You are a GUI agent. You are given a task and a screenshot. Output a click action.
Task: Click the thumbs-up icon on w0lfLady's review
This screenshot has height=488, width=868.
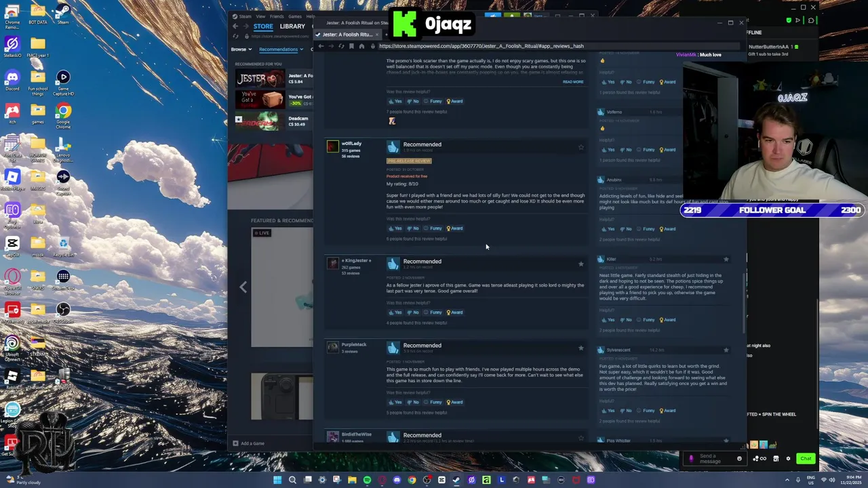click(x=393, y=146)
